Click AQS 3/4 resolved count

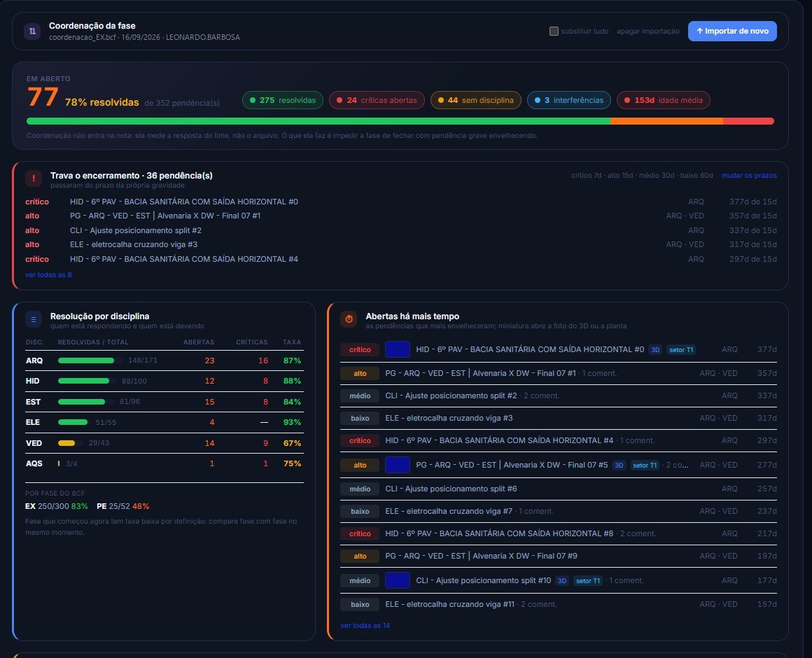point(71,464)
